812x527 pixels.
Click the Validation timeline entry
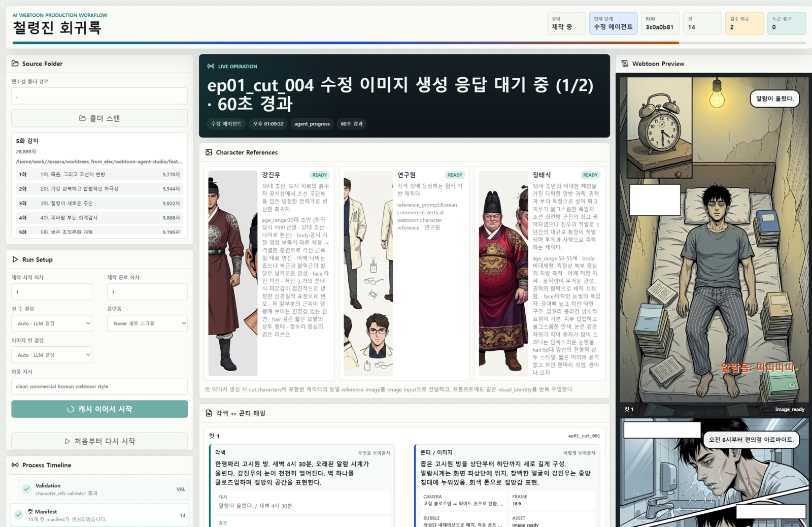click(x=104, y=489)
